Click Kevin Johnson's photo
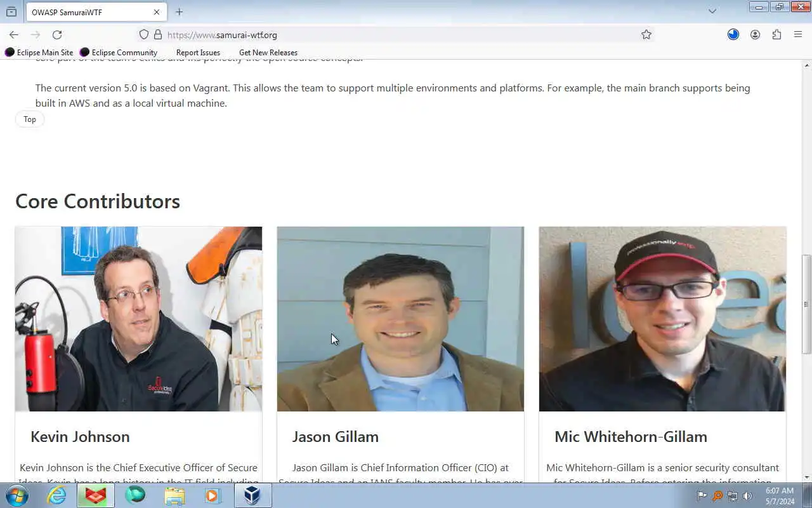Screen dimensions: 812x508 (138, 319)
